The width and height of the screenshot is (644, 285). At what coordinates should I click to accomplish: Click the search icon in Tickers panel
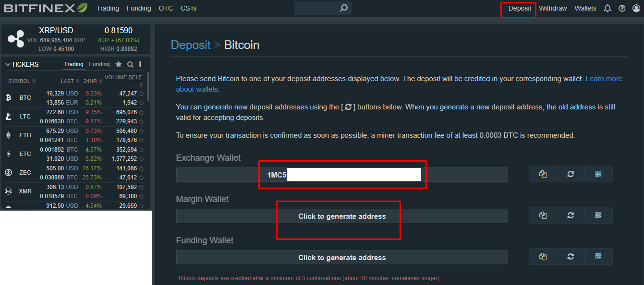pos(130,64)
